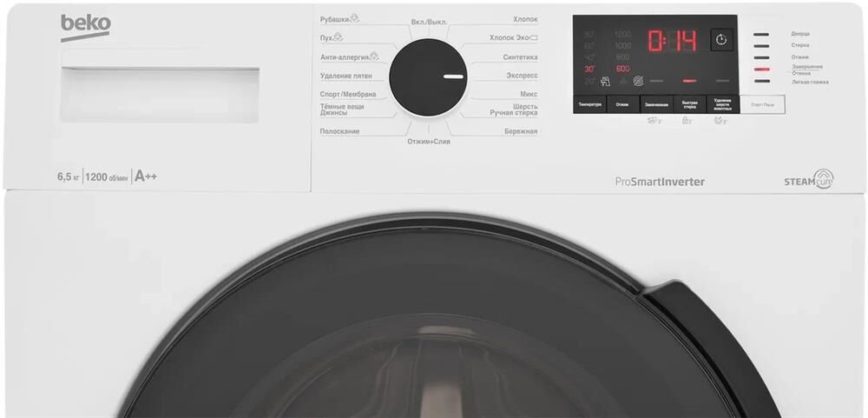The width and height of the screenshot is (868, 418).
Task: Tap the steam icon beside Рубашки
Action: click(x=355, y=18)
